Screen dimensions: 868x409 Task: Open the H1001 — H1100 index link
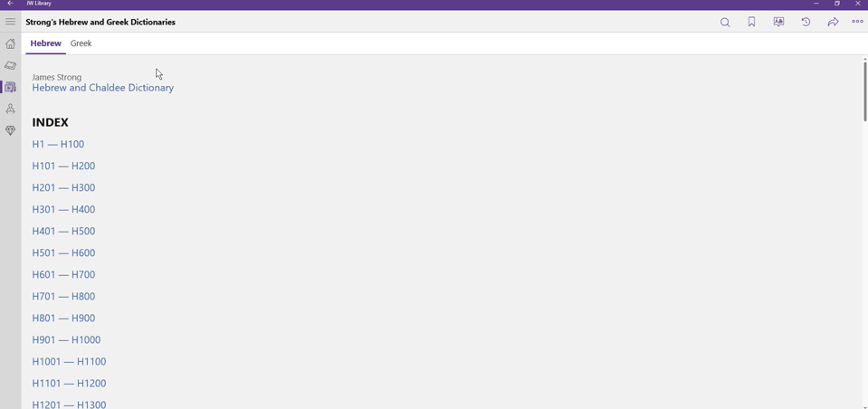pyautogui.click(x=69, y=361)
